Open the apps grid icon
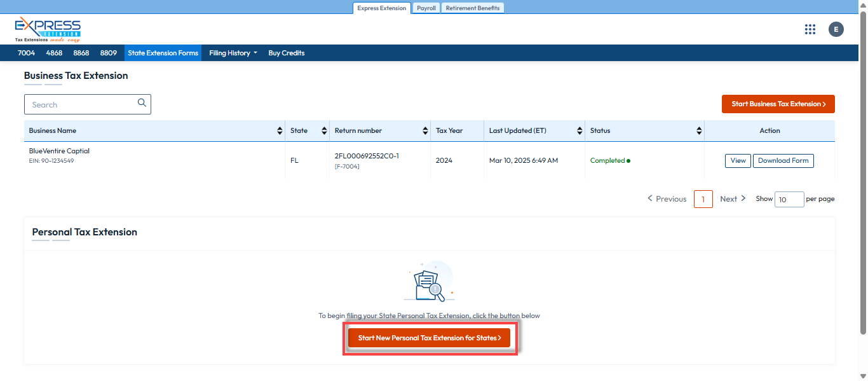Viewport: 868px width, 381px height. point(810,29)
